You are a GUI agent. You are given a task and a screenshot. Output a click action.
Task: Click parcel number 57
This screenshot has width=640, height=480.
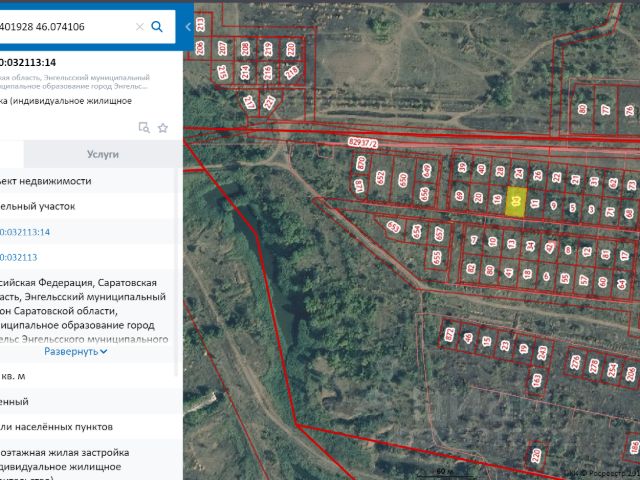pos(584,280)
